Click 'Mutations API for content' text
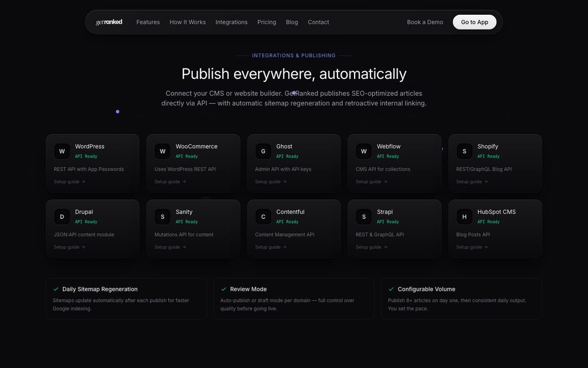This screenshot has width=588, height=368. [x=183, y=235]
